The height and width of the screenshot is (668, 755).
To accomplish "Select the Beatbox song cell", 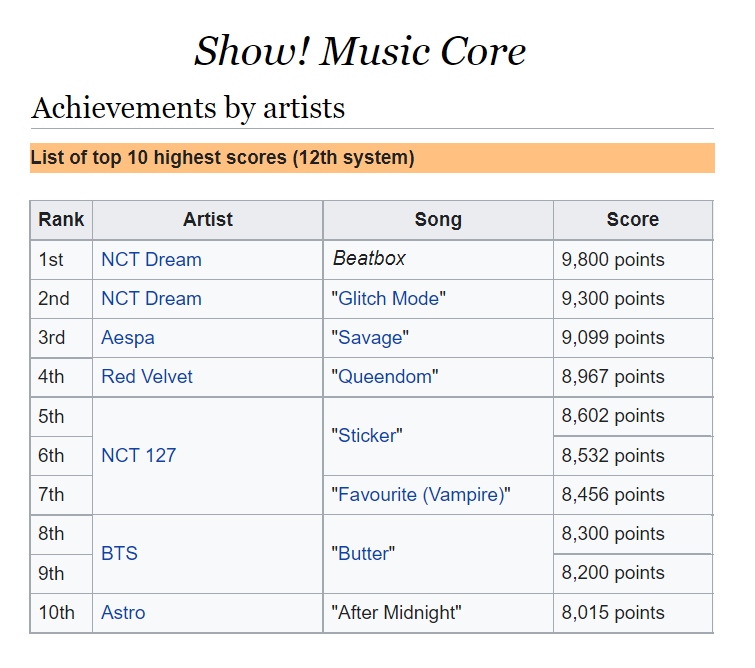I will (438, 260).
